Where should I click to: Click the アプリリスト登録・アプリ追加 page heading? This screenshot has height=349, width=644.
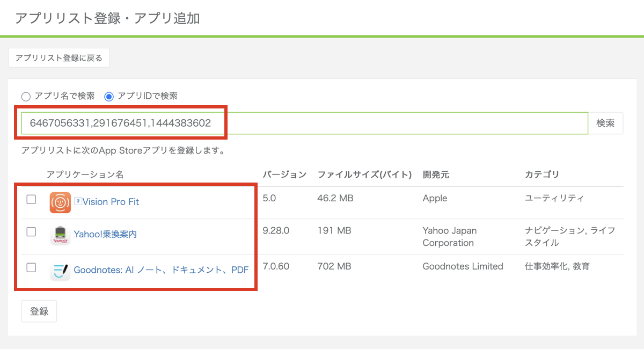pos(107,18)
